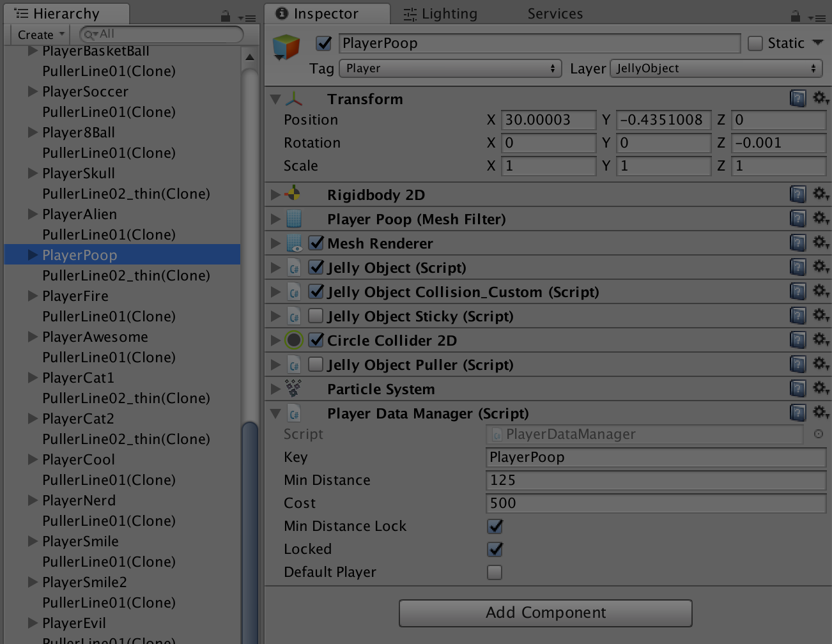Select the Hierarchy tab

pos(66,14)
